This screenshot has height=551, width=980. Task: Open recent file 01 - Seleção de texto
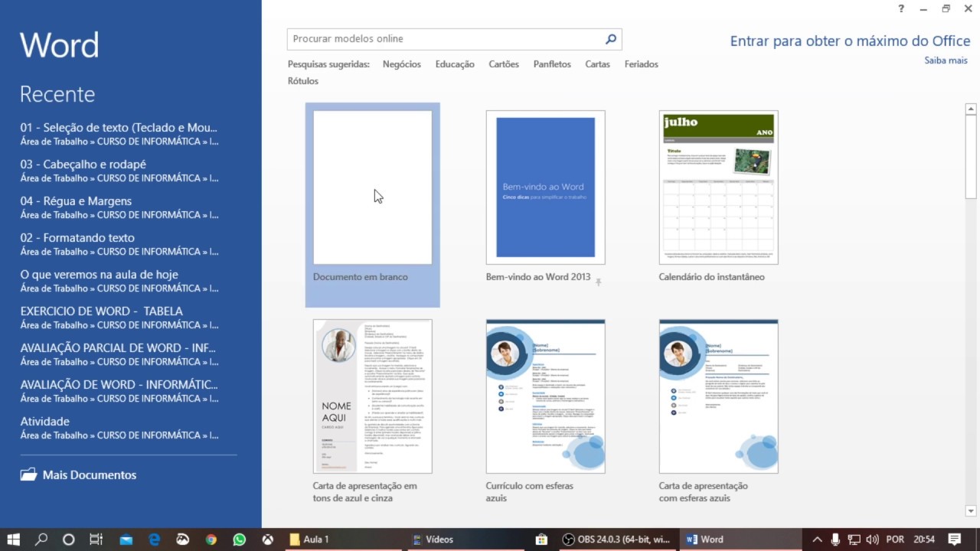click(119, 134)
